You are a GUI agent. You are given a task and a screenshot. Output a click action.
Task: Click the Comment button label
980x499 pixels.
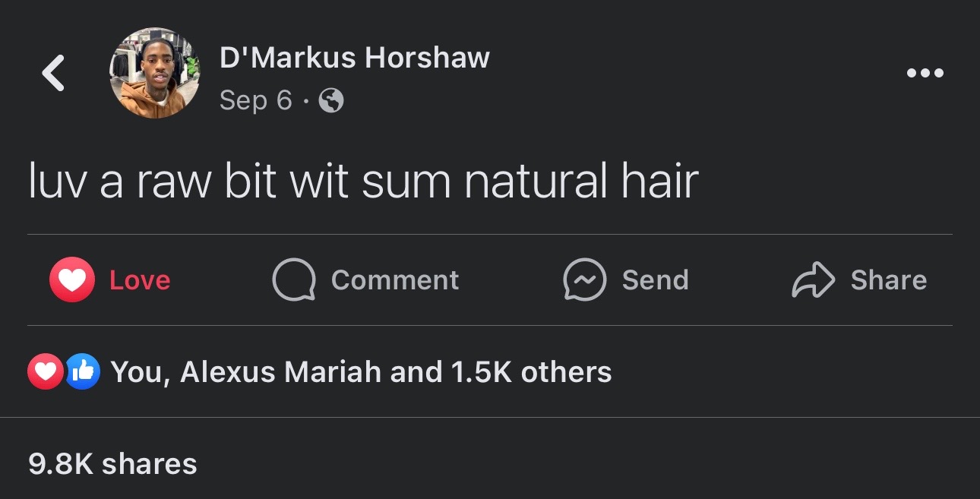[x=395, y=280]
